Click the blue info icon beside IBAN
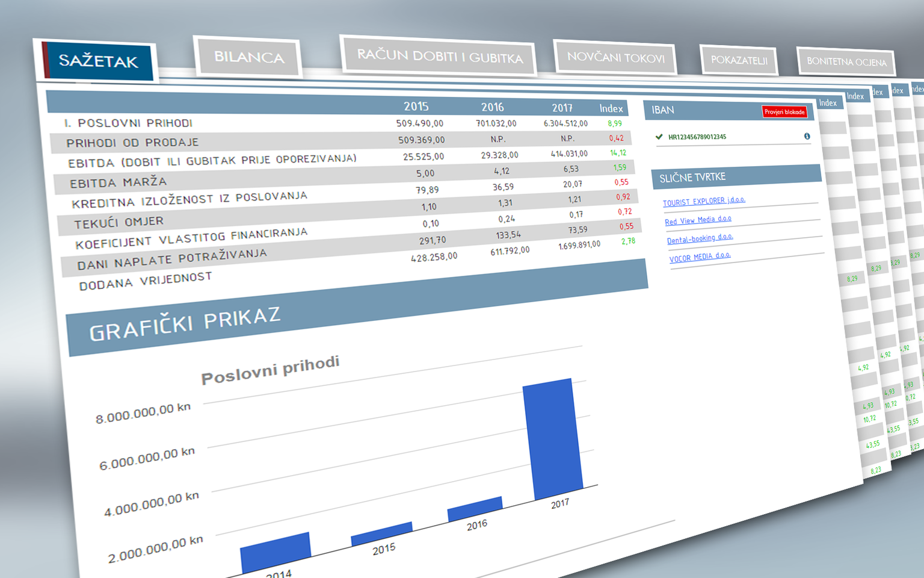The height and width of the screenshot is (578, 924). (807, 136)
